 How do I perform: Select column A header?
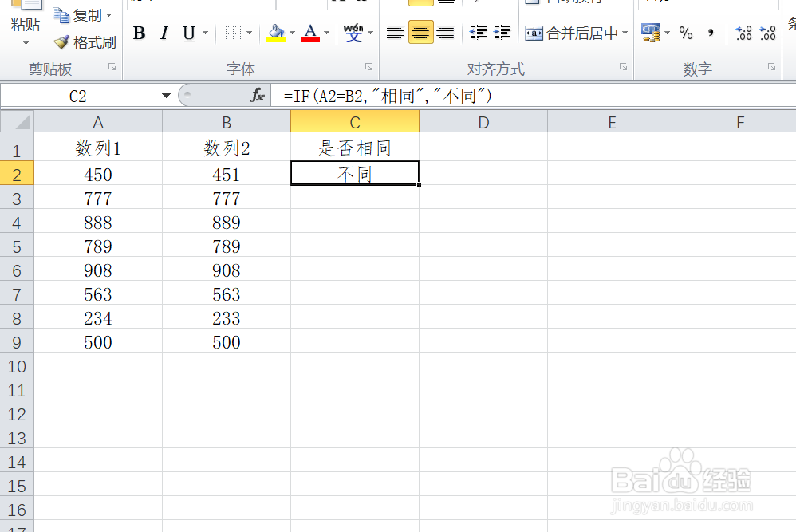click(98, 122)
